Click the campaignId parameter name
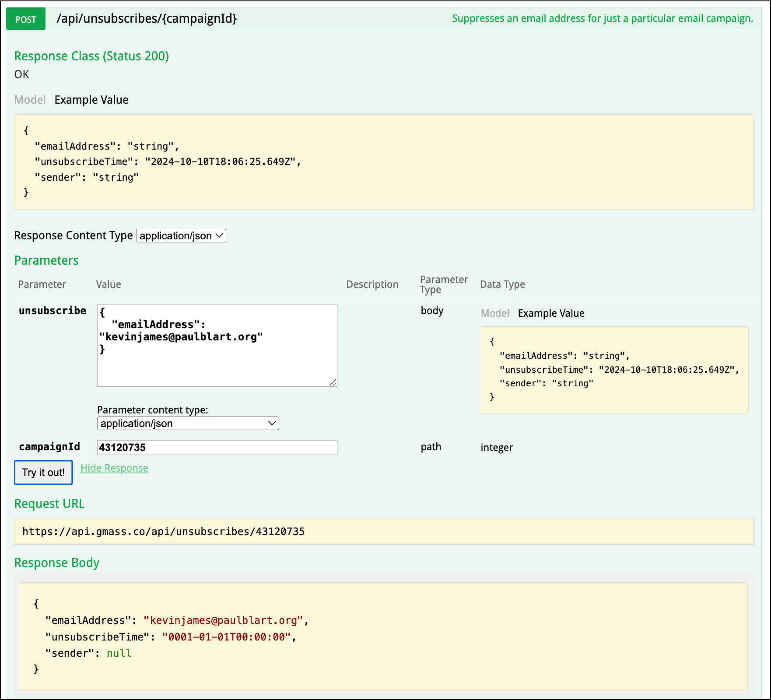 click(49, 447)
